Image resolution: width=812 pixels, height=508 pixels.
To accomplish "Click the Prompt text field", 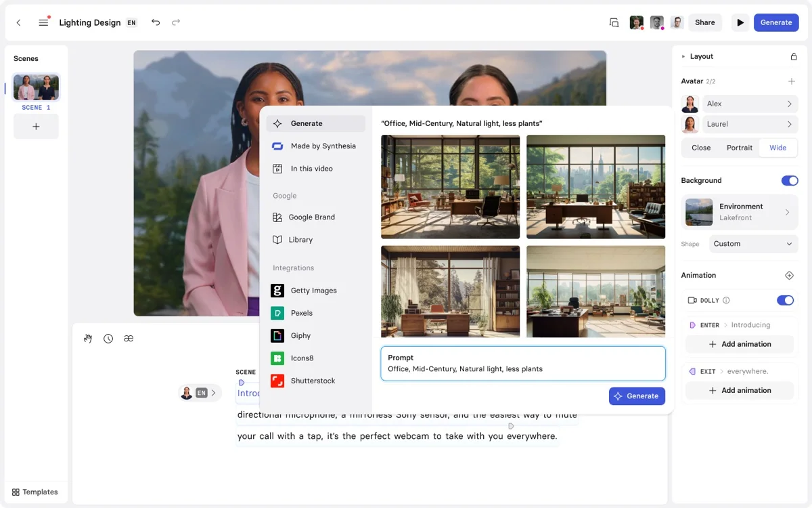I will point(523,364).
